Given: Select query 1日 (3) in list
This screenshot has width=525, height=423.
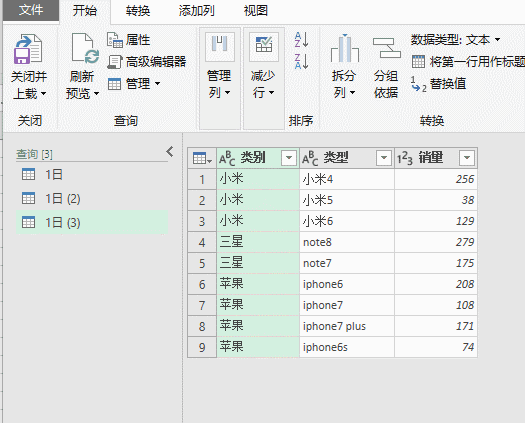Looking at the screenshot, I should pyautogui.click(x=92, y=222).
